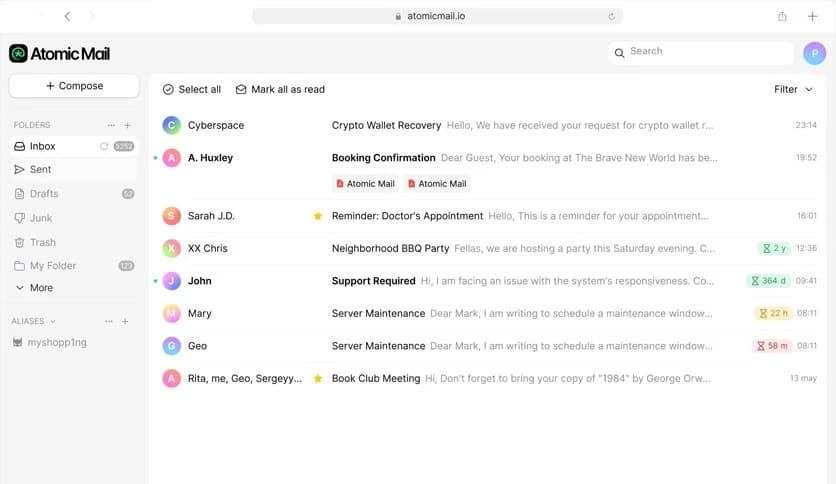Open the profile avatar menu
This screenshot has width=836, height=484.
tap(814, 53)
